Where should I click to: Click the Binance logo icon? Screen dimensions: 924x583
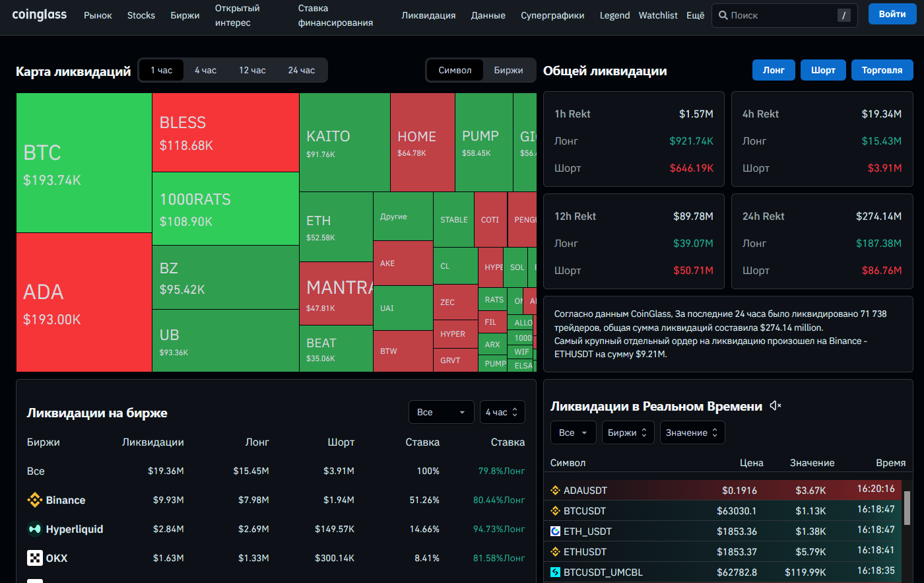point(35,500)
